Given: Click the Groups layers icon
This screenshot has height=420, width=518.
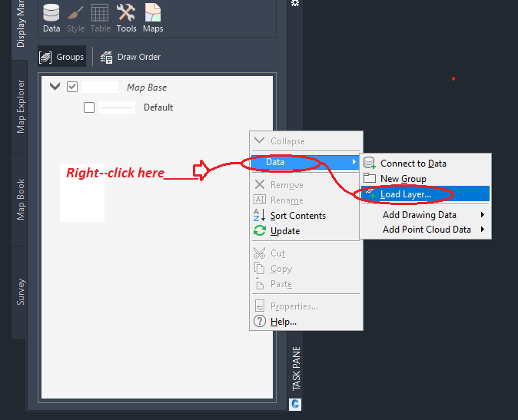Looking at the screenshot, I should pos(45,57).
